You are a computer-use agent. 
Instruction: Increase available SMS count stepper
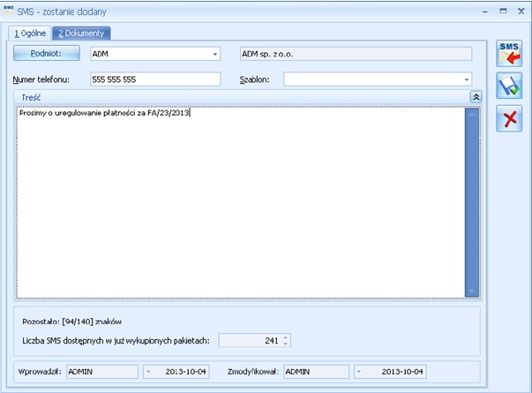point(286,337)
